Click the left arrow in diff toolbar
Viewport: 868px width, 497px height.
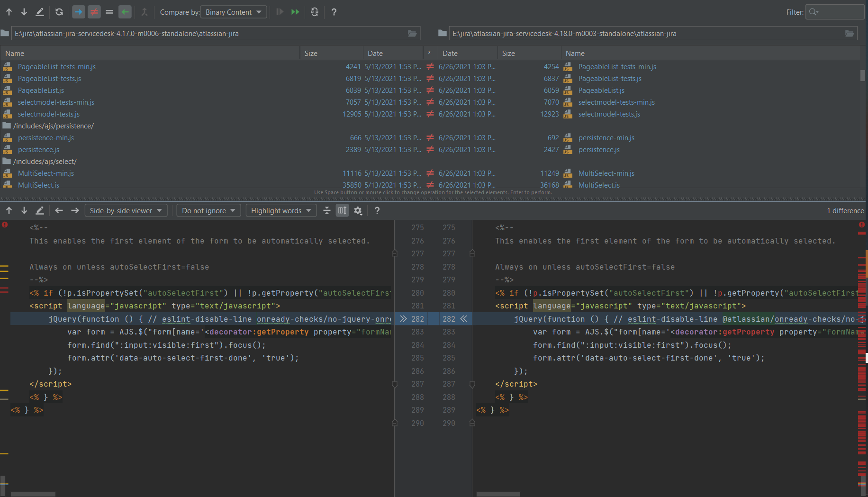59,210
